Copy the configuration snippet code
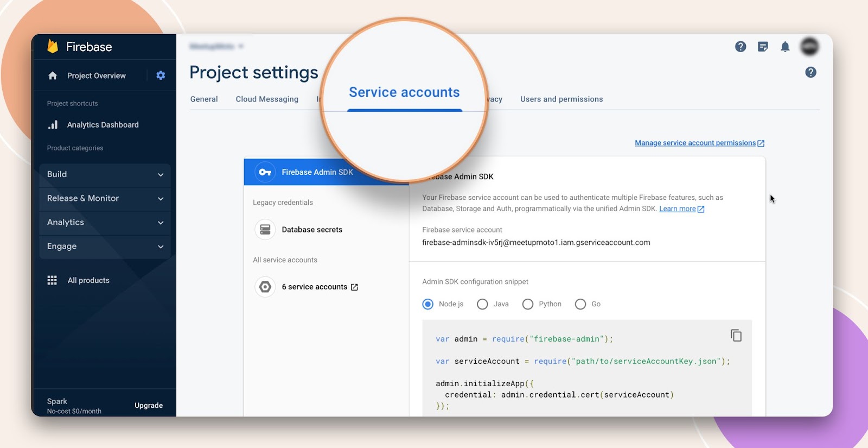Image resolution: width=868 pixels, height=448 pixels. tap(736, 336)
